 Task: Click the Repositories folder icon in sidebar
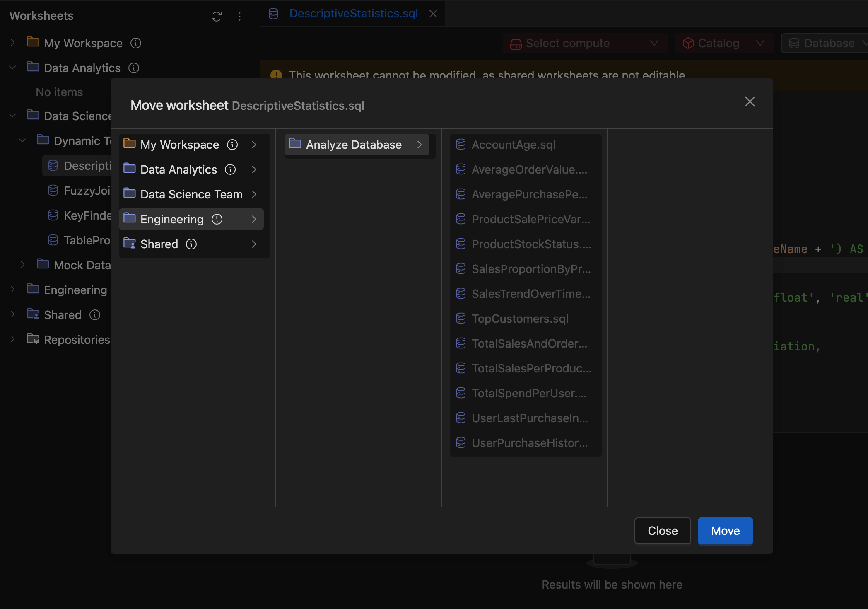pyautogui.click(x=33, y=339)
